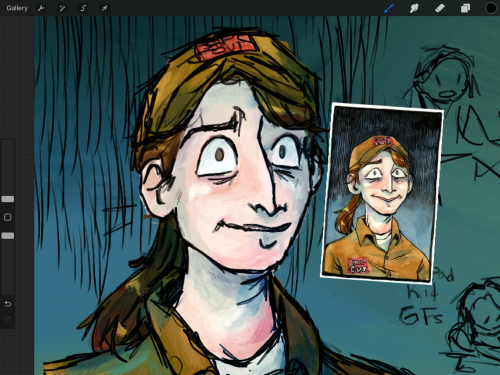Tap the reference portrait image on canvas
This screenshot has height=375, width=500.
coord(382,194)
